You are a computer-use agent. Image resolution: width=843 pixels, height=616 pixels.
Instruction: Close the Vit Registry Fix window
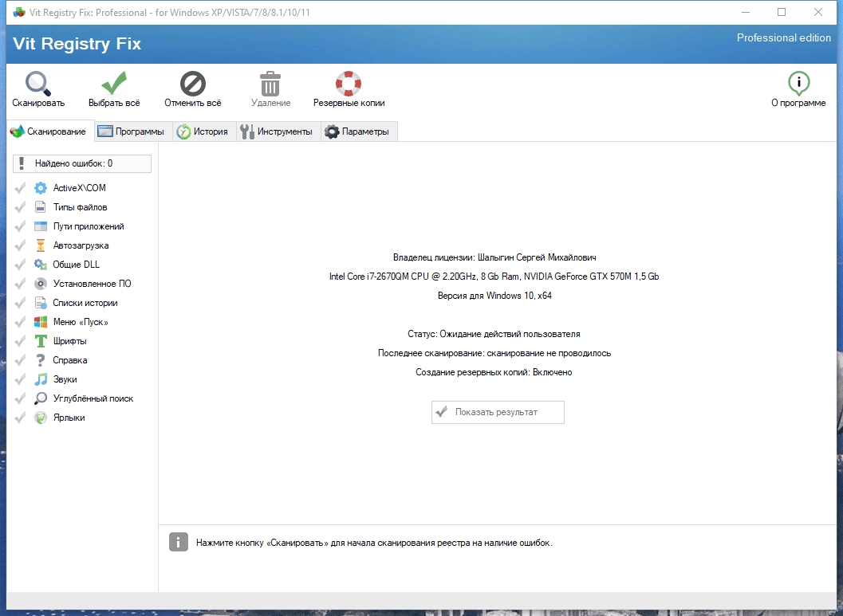[x=818, y=12]
